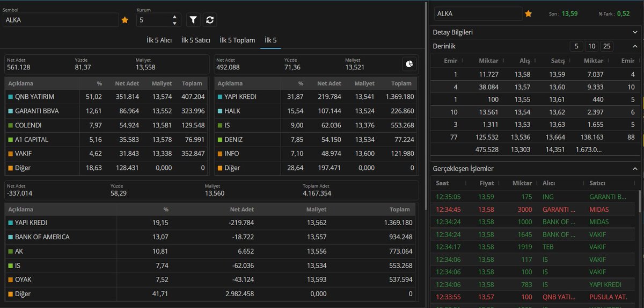Click the Fiyat column header in trades list
The width and height of the screenshot is (644, 308).
click(486, 183)
